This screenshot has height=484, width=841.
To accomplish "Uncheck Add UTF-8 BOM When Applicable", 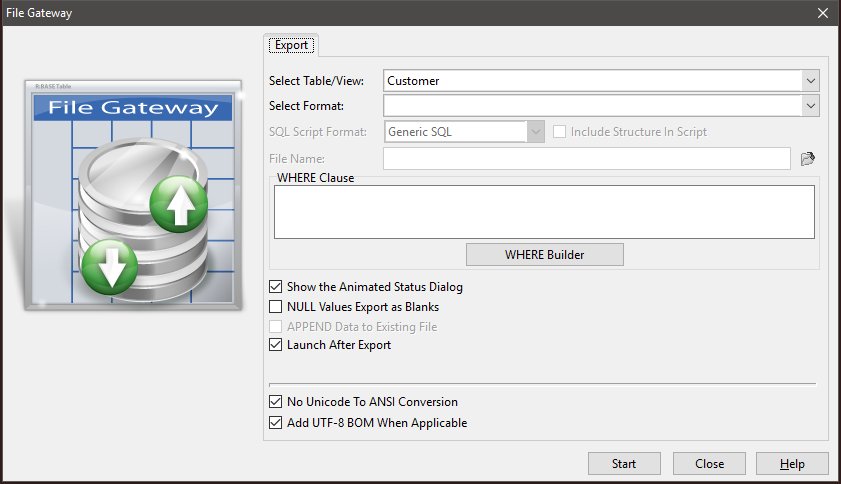I will (276, 423).
